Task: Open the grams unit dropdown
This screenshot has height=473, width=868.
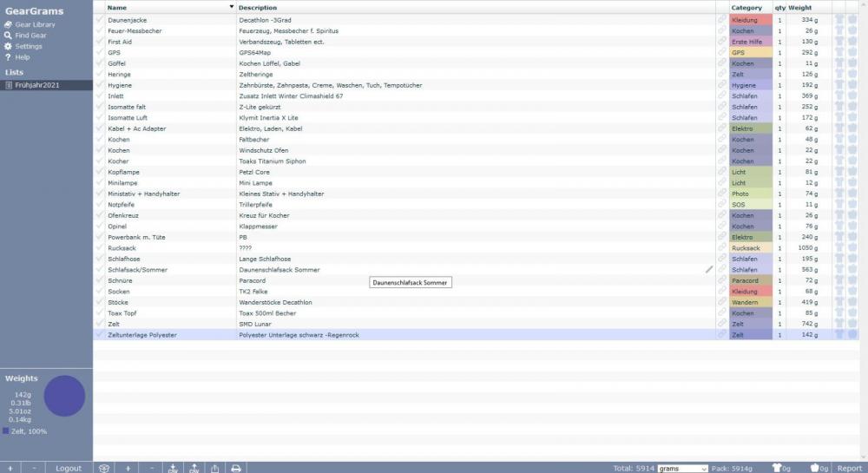Action: [682, 468]
